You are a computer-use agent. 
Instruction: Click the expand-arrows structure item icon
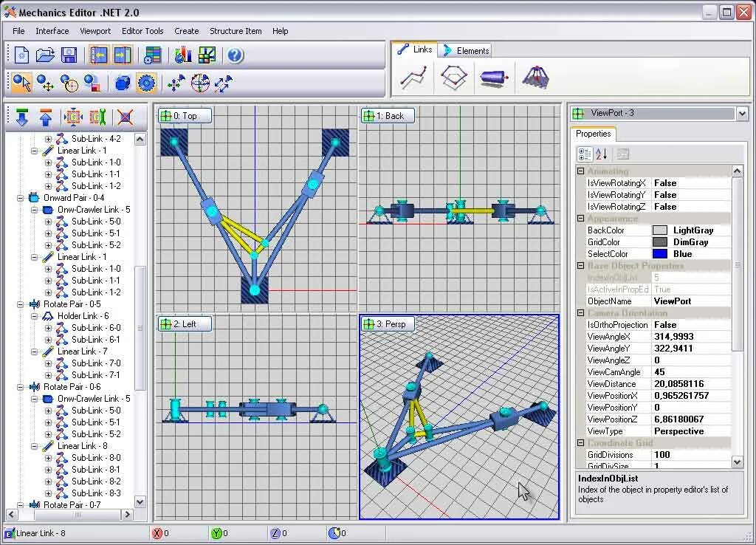pyautogui.click(x=73, y=117)
